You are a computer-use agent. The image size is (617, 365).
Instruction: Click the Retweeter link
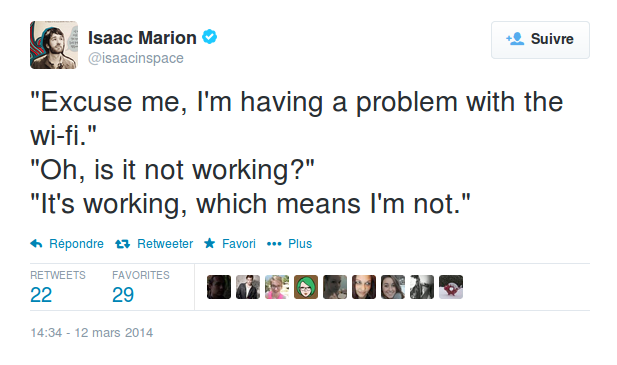pyautogui.click(x=165, y=244)
